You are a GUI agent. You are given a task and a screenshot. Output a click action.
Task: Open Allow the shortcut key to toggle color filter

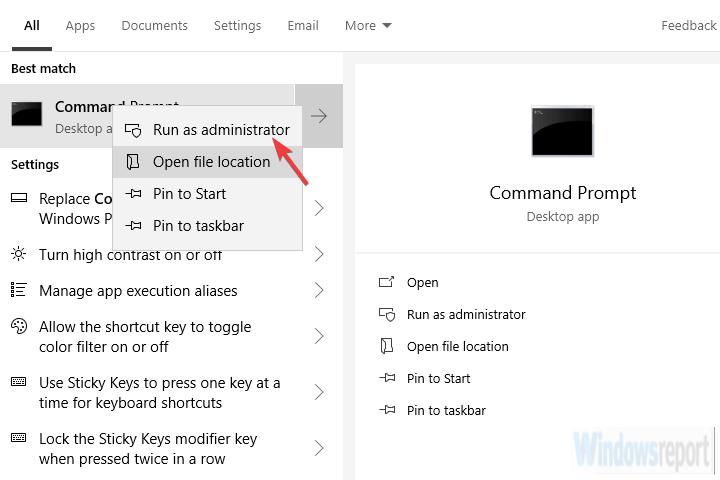[145, 337]
